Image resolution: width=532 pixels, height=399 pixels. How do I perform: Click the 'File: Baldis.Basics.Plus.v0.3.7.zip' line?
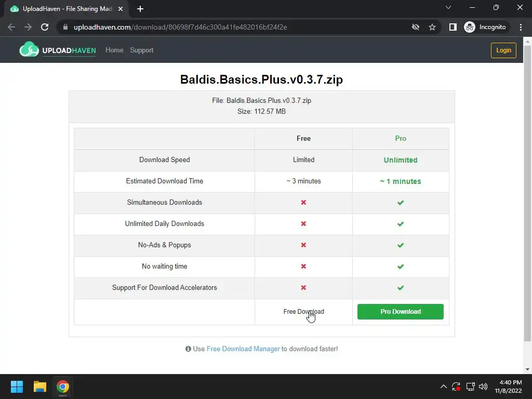click(x=262, y=100)
